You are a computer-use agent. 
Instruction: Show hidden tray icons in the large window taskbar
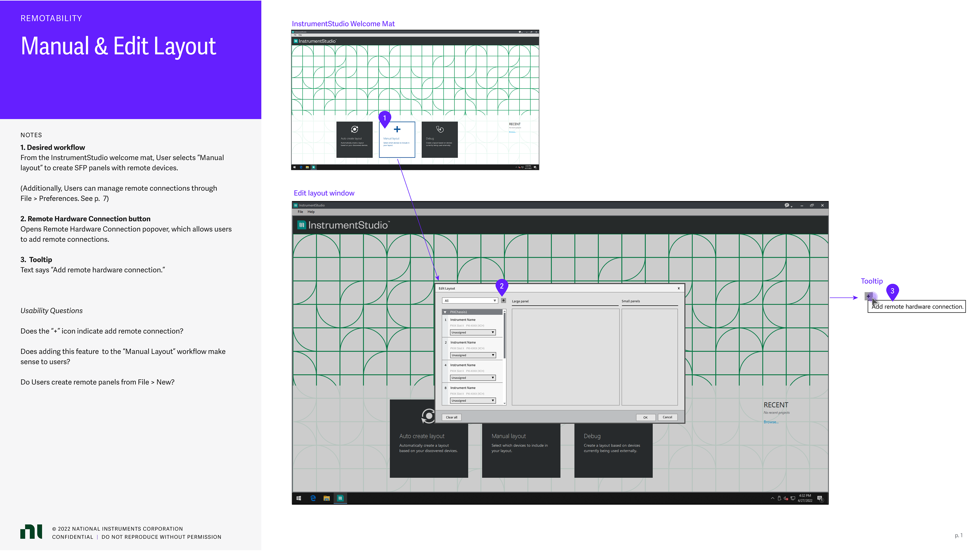tap(772, 498)
